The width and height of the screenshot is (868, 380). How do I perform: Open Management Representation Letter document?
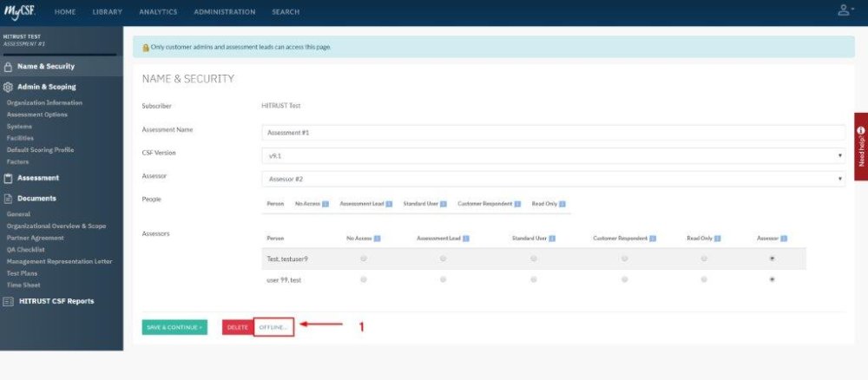tap(59, 262)
